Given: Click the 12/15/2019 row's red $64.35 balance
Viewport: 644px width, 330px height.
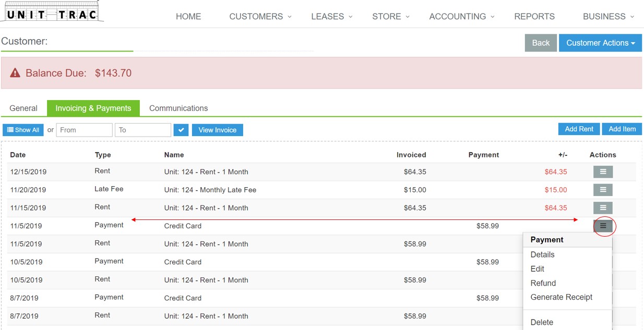Looking at the screenshot, I should click(556, 172).
